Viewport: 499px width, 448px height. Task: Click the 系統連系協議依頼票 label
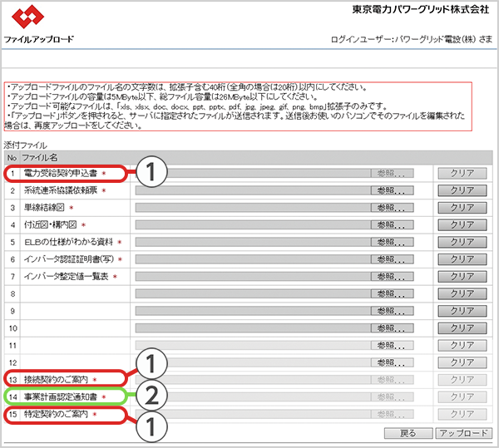click(61, 190)
